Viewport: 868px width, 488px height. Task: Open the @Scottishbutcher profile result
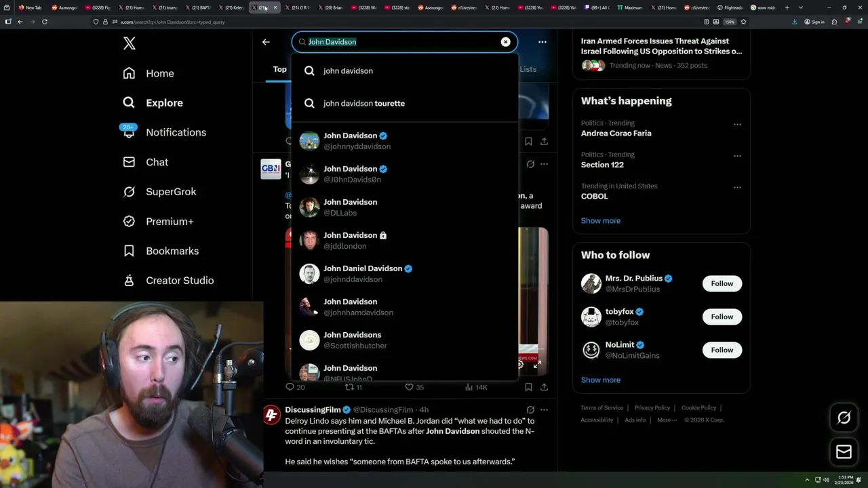405,340
